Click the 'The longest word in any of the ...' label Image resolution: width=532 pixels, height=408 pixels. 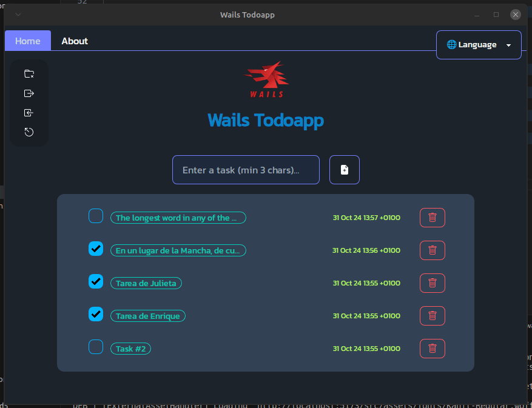tap(178, 218)
